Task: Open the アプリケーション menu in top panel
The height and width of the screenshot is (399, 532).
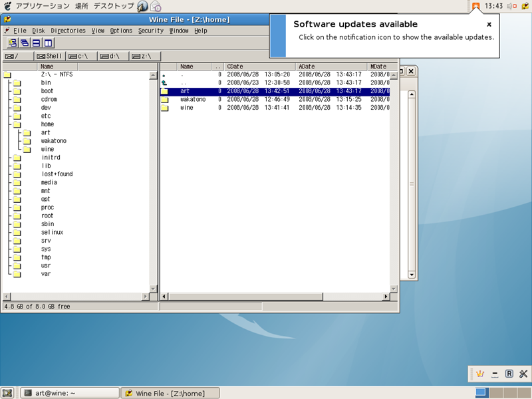Action: (43, 6)
